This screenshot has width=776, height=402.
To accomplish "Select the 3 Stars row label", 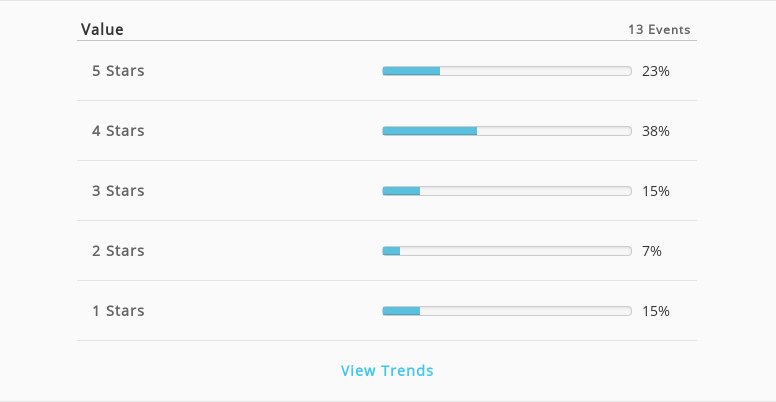I will pos(118,191).
